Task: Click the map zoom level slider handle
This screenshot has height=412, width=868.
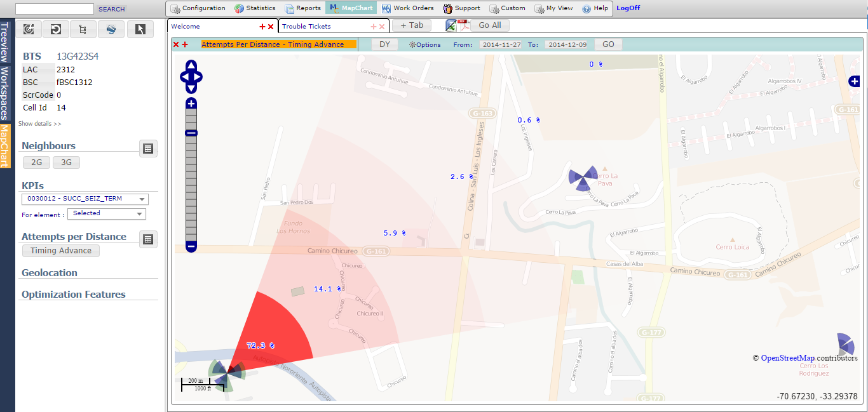Action: (x=191, y=133)
